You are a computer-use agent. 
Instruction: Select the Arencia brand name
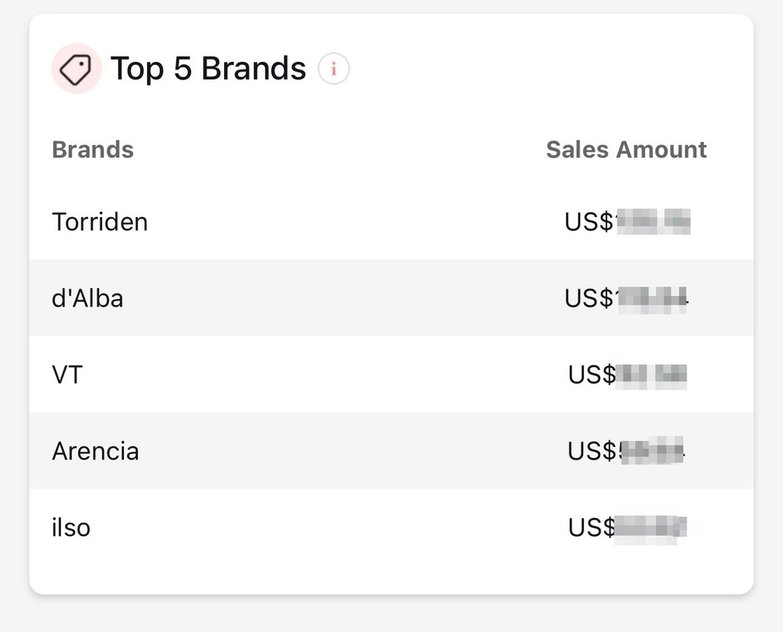click(x=95, y=451)
